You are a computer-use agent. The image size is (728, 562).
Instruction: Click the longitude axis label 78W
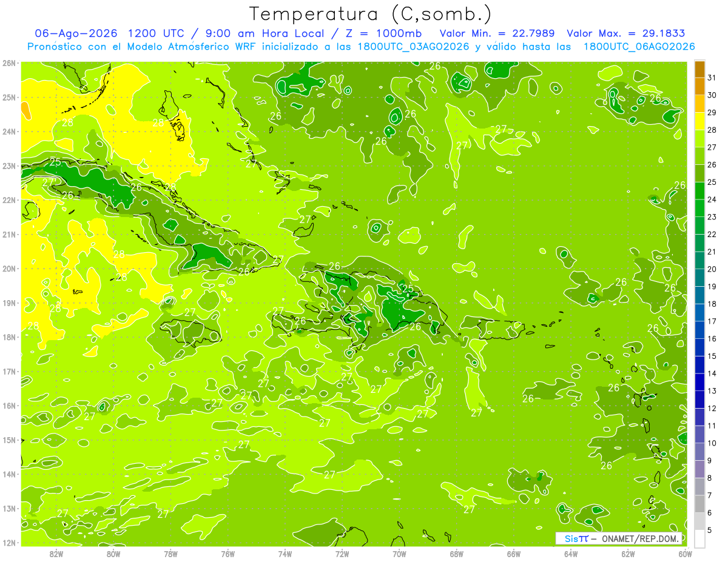click(170, 554)
